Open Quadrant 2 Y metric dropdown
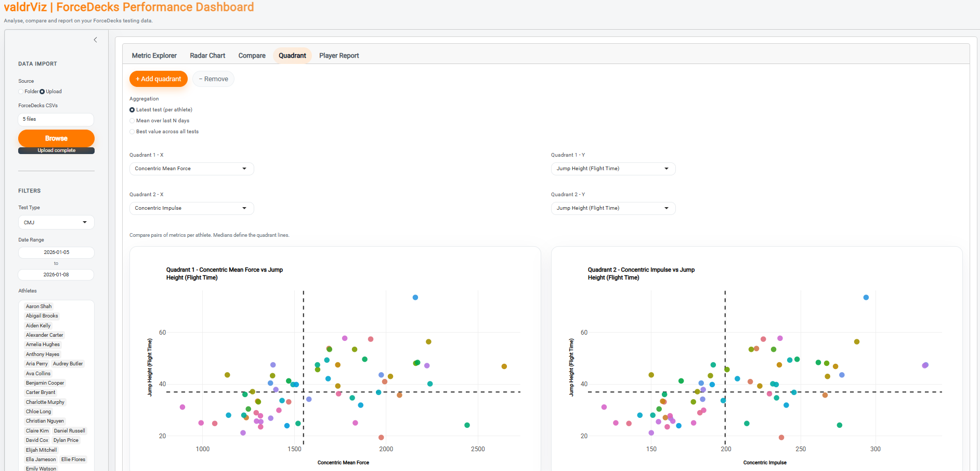Screen dimensions: 980x471 click(613, 208)
